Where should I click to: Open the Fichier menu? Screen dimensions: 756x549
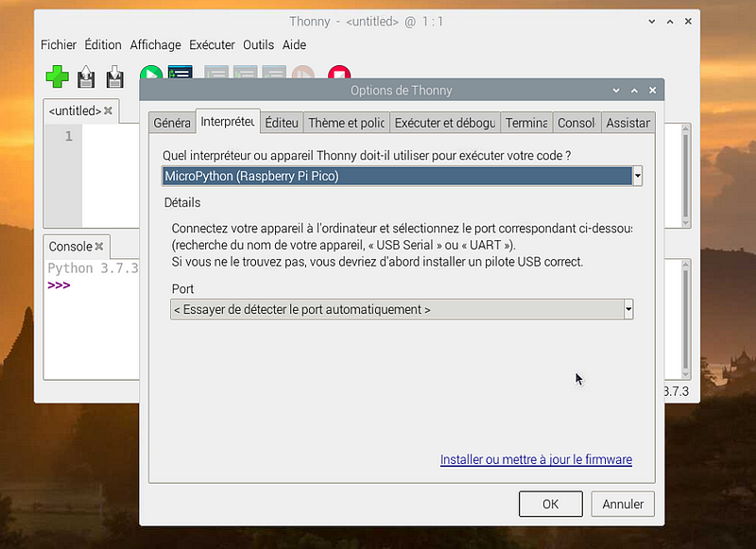point(59,44)
